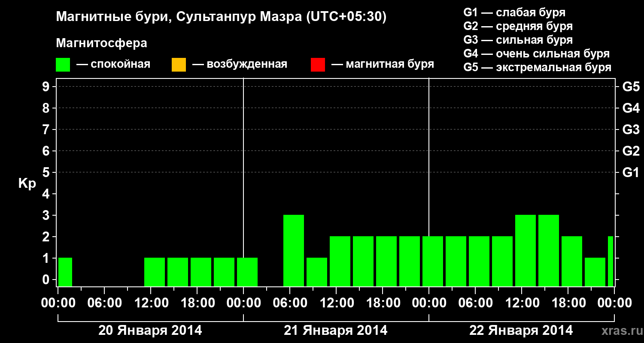Click the Kp 3 bar at 12:00 on 22 January

point(526,250)
